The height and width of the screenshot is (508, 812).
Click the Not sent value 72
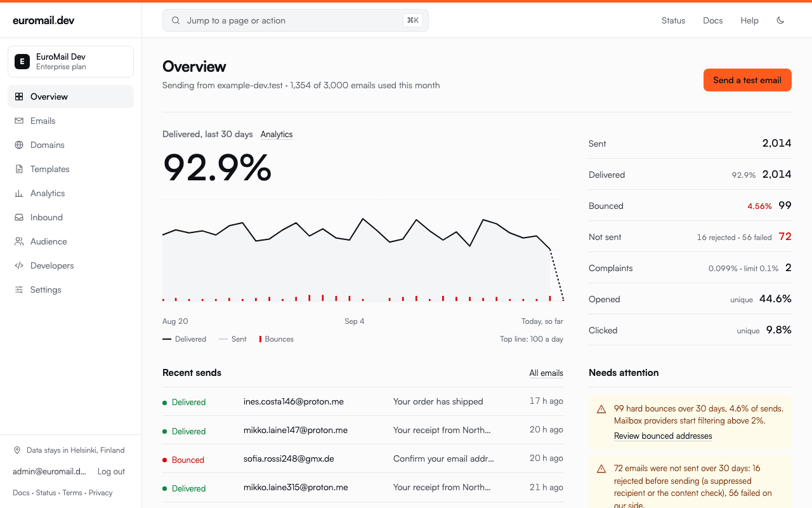pyautogui.click(x=785, y=237)
